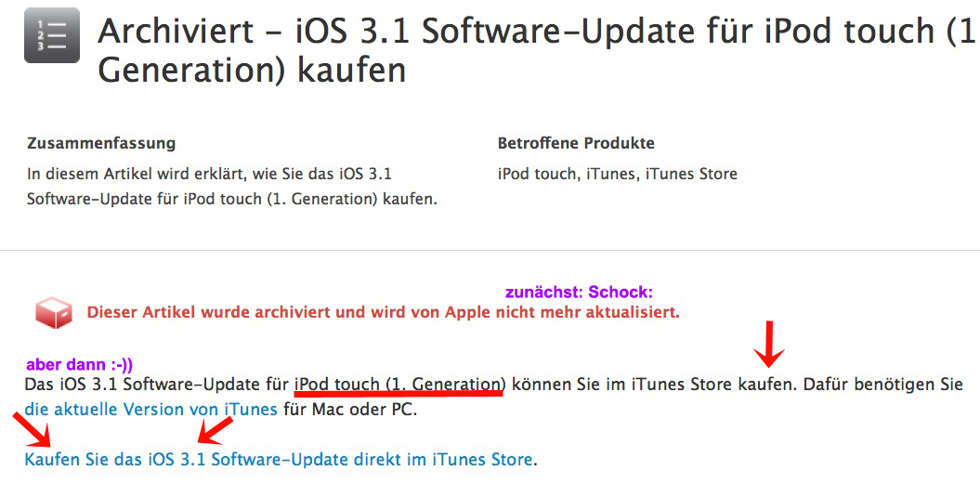Click 'Generation) kaufen' in the title's second line
This screenshot has width=980, height=496.
(252, 70)
